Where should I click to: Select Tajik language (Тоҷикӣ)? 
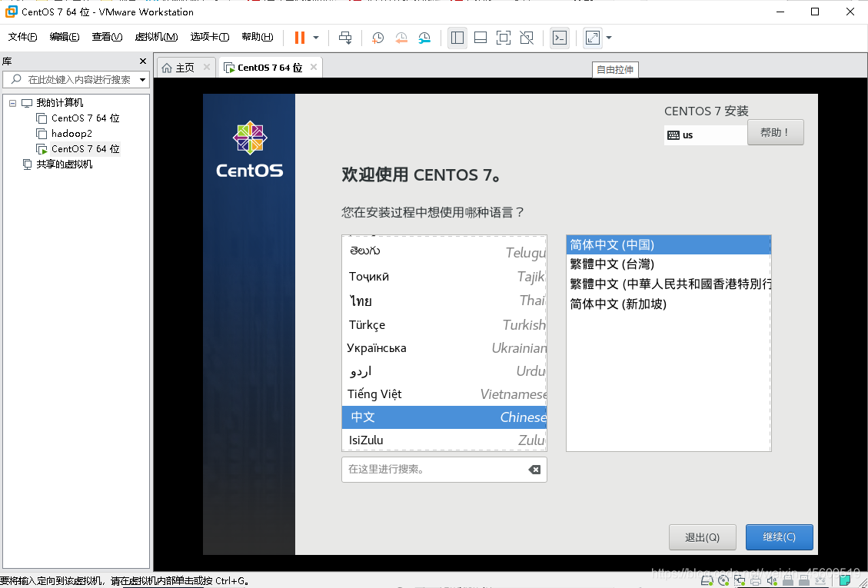[x=444, y=276]
